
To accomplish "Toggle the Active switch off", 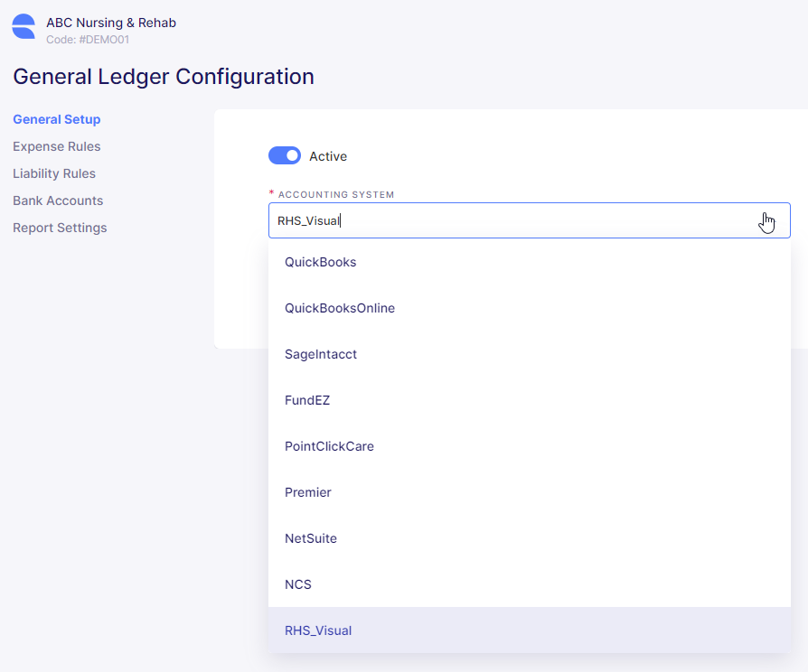I will tap(285, 155).
